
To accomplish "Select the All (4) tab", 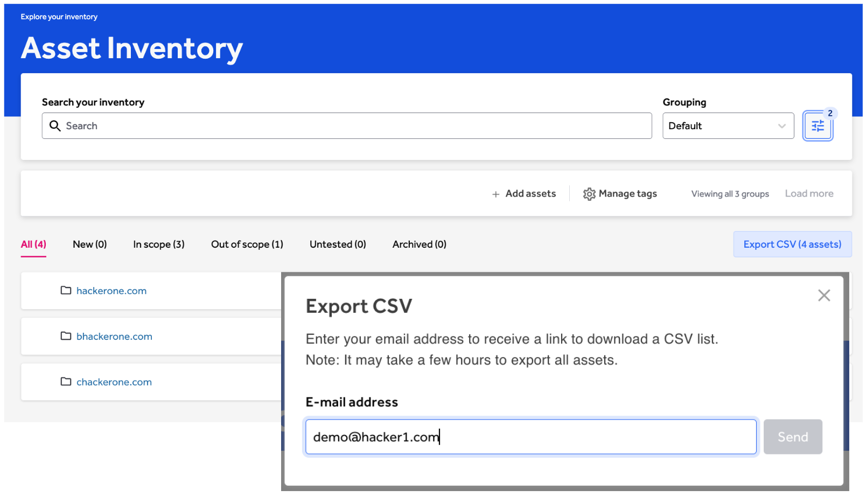I will (x=33, y=244).
